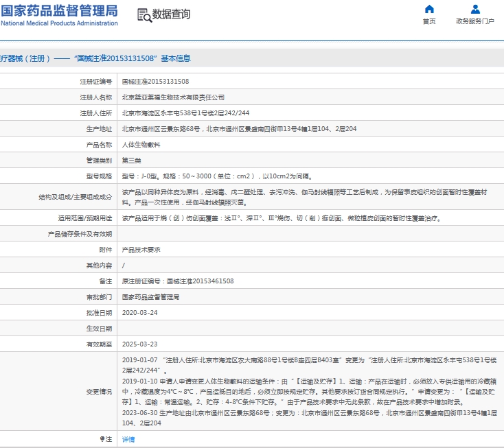Click the 政务服务门户 text link
The width and height of the screenshot is (504, 448).
coord(475,21)
